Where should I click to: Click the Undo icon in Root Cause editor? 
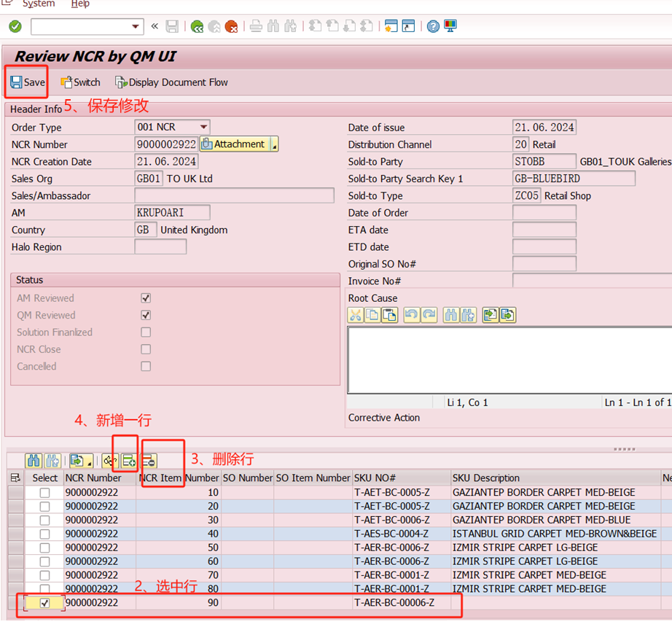coord(411,315)
